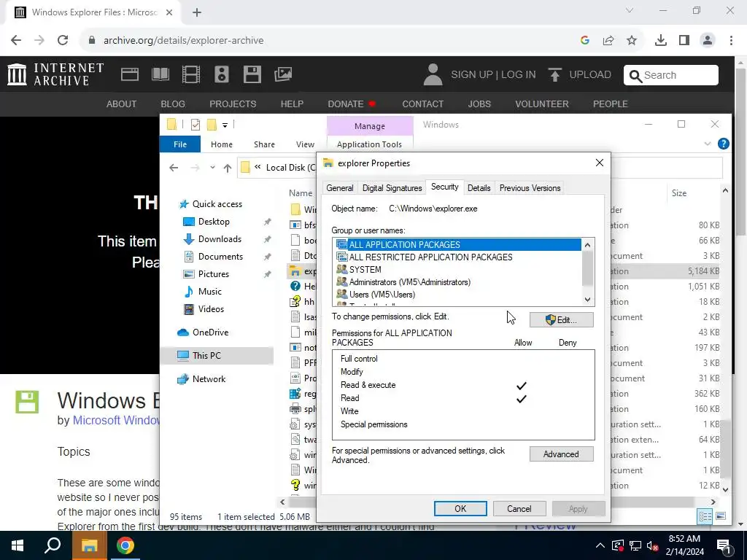Click the user avatar icon beside Sign Up
This screenshot has width=747, height=560.
(433, 74)
